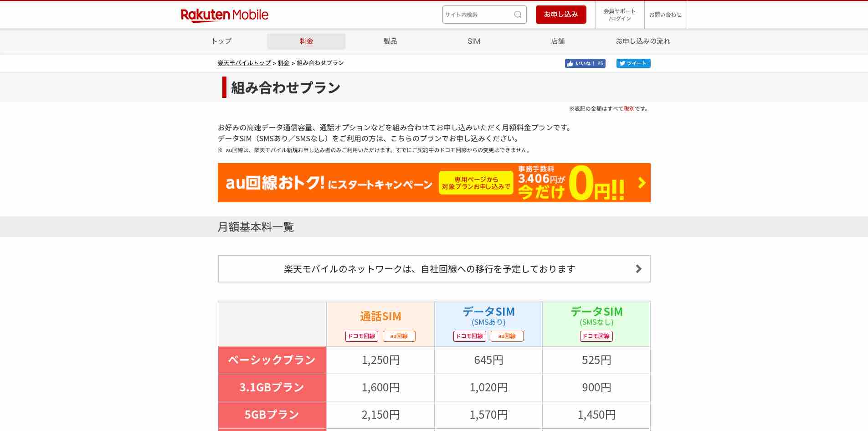
Task: Click ドコモ回線 badge under データSIM SMSあり
Action: [x=469, y=336]
